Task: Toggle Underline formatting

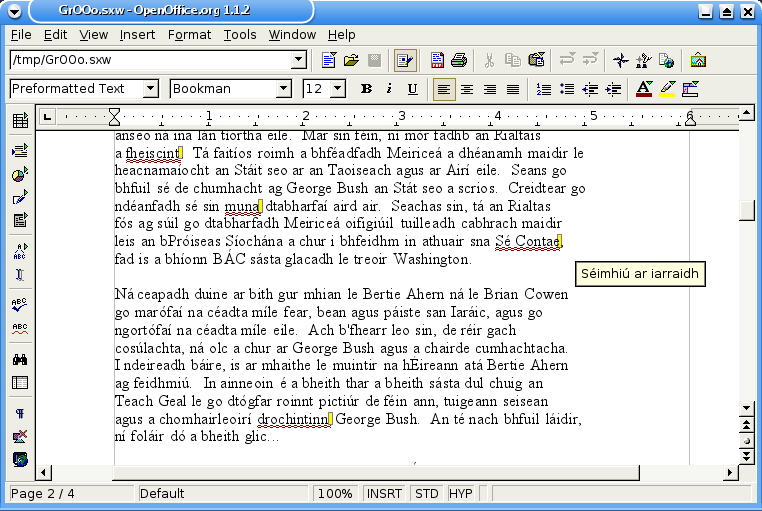Action: pyautogui.click(x=413, y=89)
